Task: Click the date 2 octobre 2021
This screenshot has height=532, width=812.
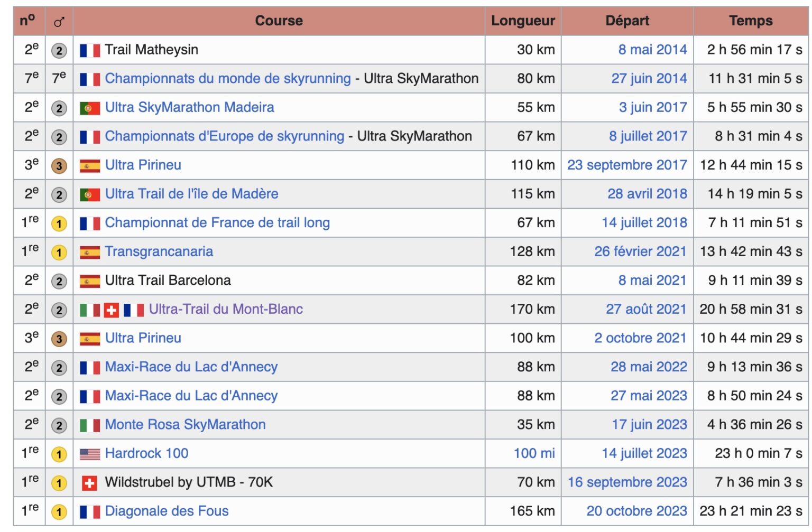Action: click(641, 338)
